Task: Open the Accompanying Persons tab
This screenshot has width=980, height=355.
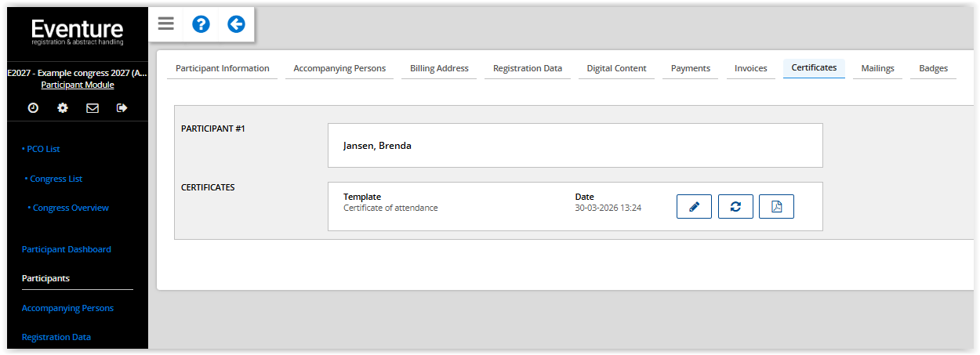Action: point(339,69)
